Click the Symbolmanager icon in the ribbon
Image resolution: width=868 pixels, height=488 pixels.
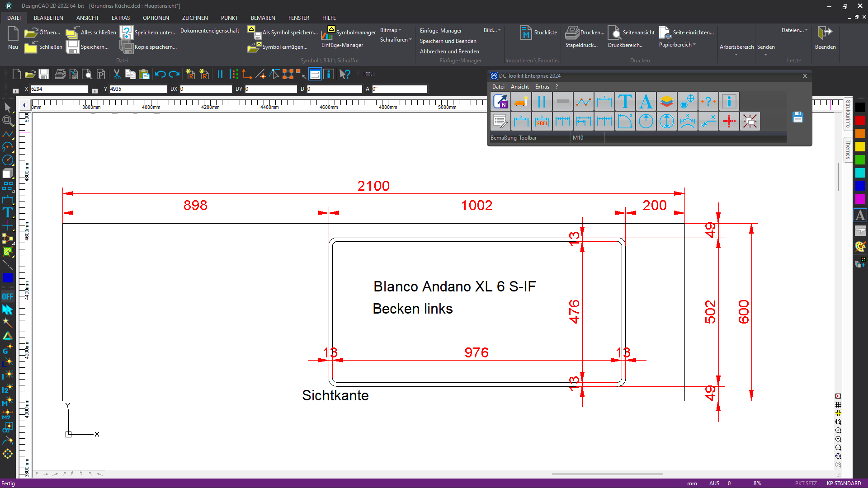327,33
